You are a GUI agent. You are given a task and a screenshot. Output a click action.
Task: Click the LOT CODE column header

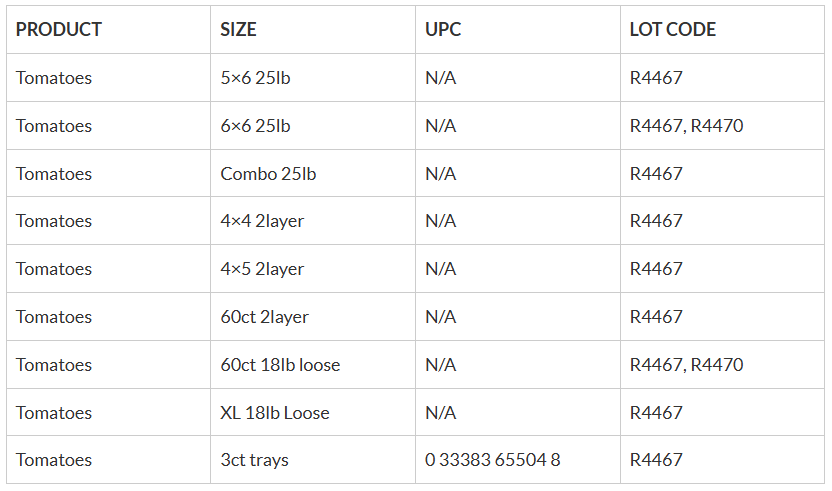(x=672, y=29)
